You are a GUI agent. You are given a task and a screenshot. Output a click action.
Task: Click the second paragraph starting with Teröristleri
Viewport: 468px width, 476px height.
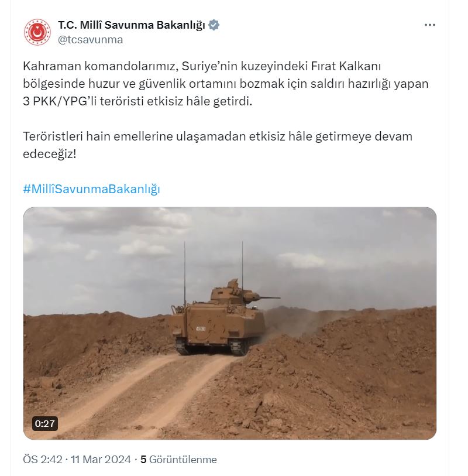coord(218,145)
